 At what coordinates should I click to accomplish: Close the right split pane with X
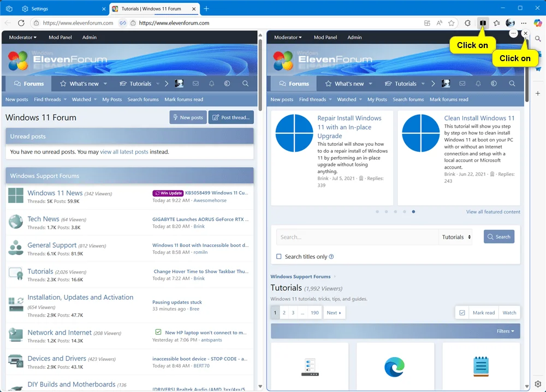(x=525, y=33)
